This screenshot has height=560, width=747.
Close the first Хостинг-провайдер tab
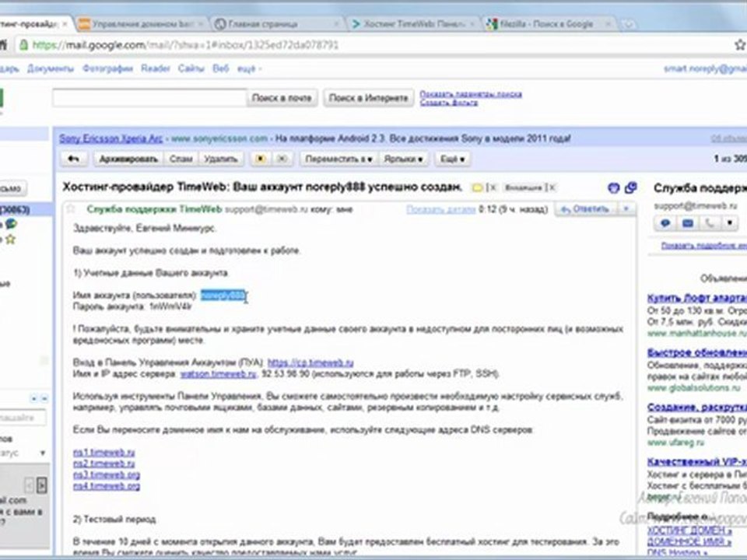[x=65, y=24]
